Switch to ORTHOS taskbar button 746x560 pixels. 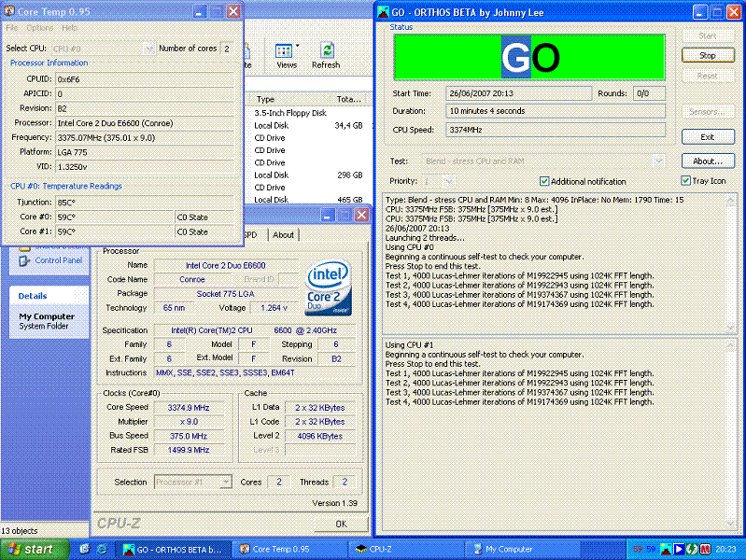tap(173, 550)
